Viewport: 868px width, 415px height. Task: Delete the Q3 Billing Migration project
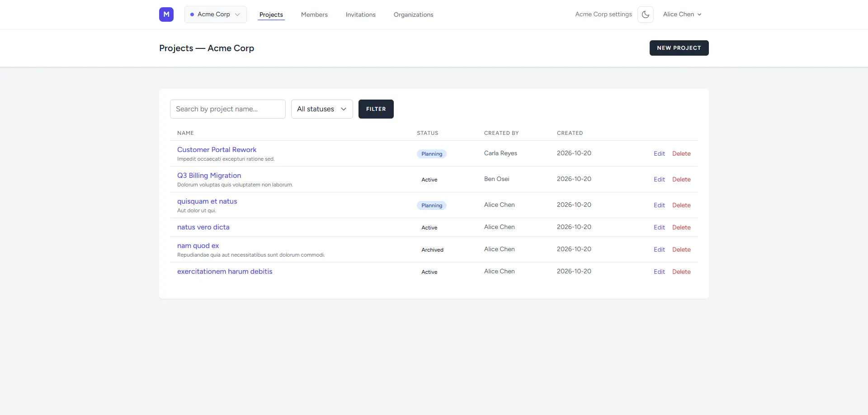click(x=681, y=179)
